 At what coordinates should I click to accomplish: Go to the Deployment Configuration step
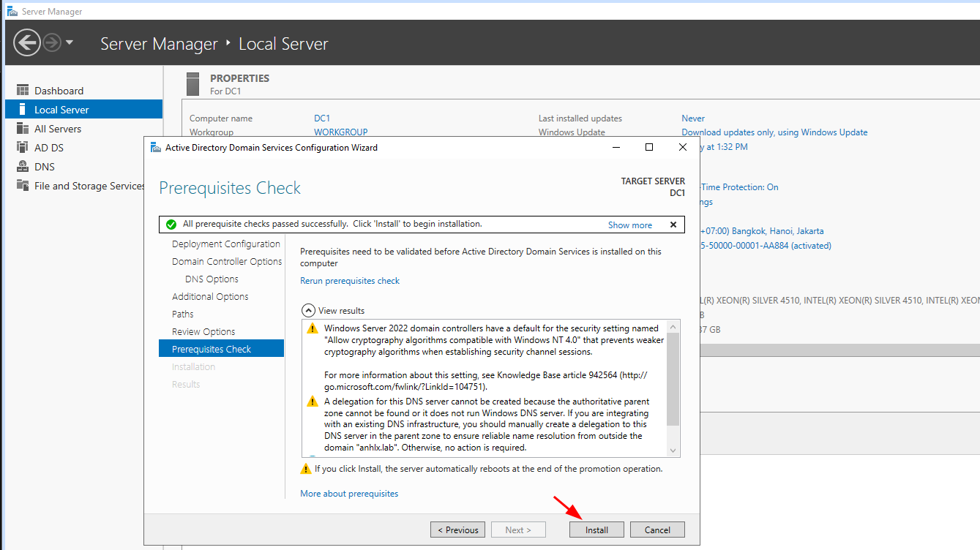225,244
